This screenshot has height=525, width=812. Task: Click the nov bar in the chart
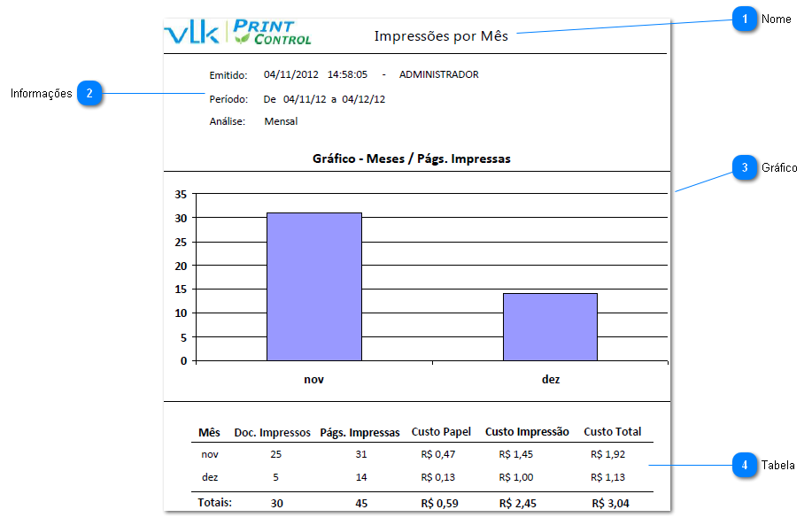314,287
